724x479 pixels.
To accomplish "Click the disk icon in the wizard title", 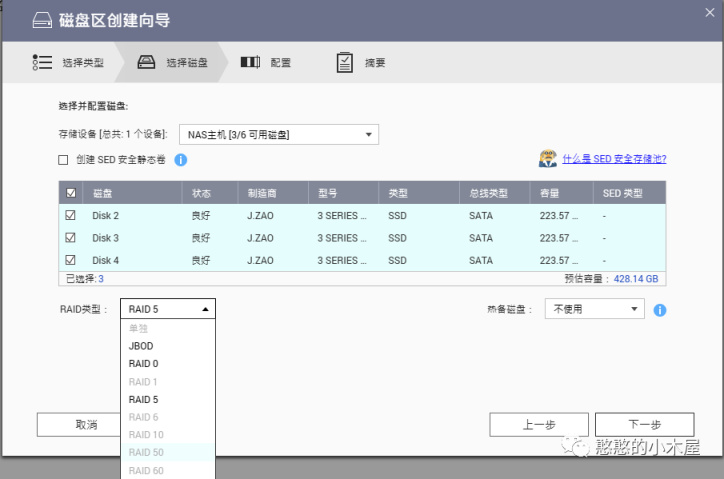I will pyautogui.click(x=42, y=20).
